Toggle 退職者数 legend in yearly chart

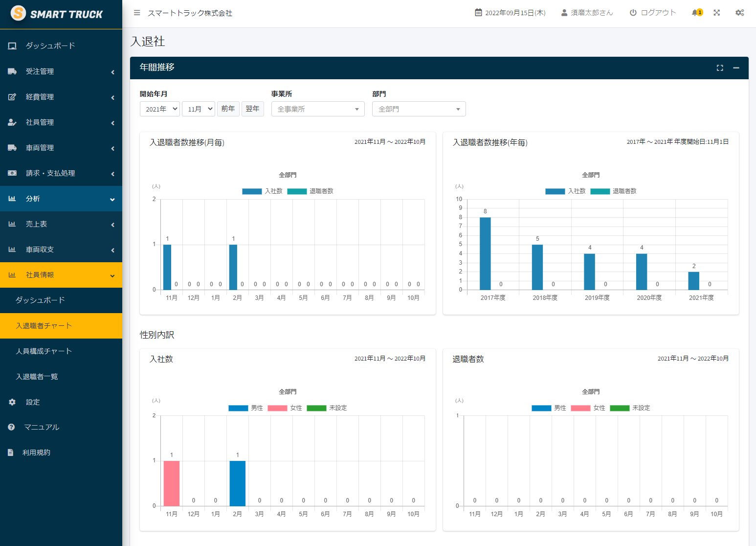pos(613,191)
